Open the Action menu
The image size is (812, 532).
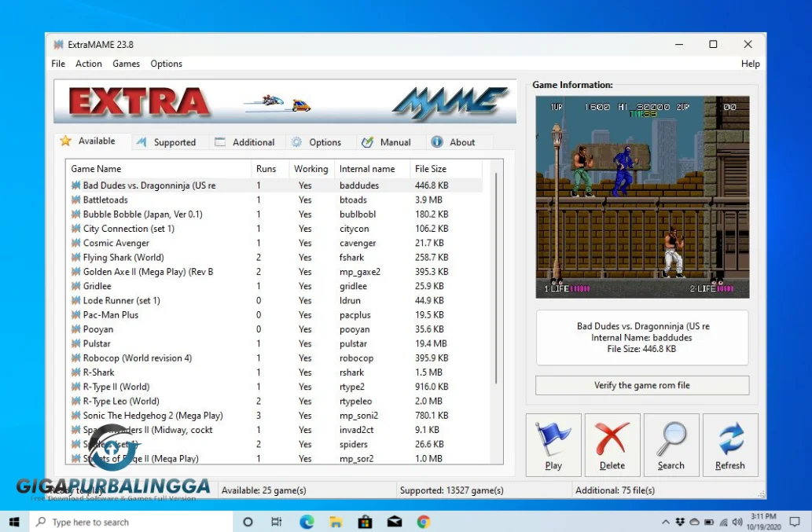click(x=89, y=64)
